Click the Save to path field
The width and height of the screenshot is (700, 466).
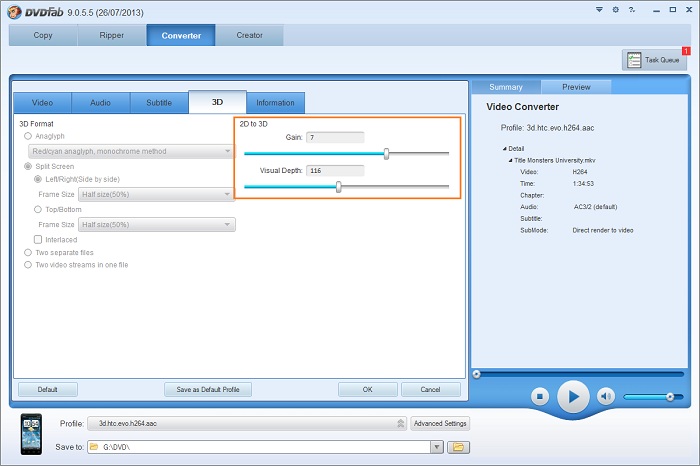pos(259,447)
